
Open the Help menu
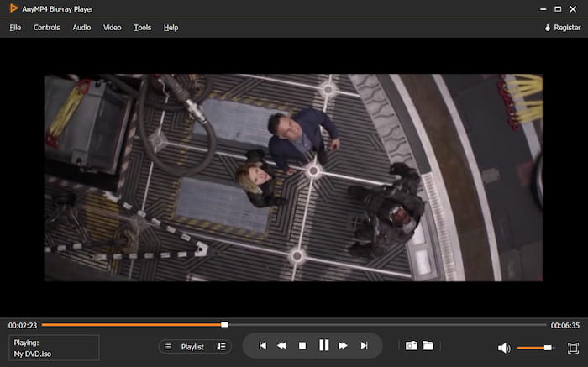(171, 28)
